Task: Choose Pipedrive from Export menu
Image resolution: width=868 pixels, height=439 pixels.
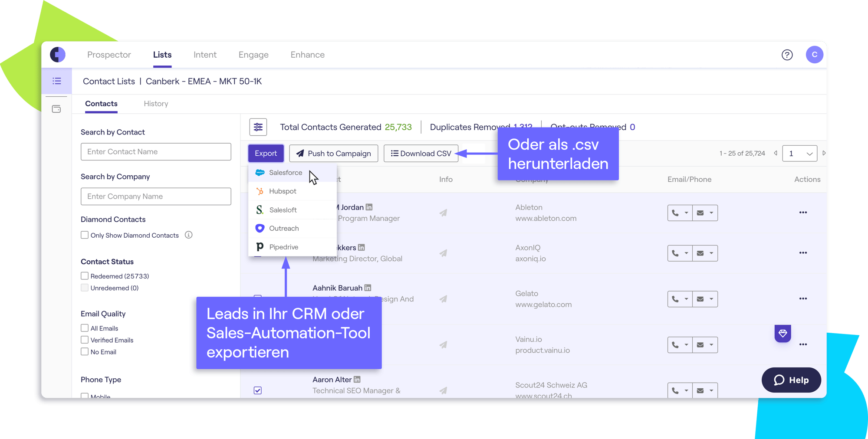Action: 293,247
